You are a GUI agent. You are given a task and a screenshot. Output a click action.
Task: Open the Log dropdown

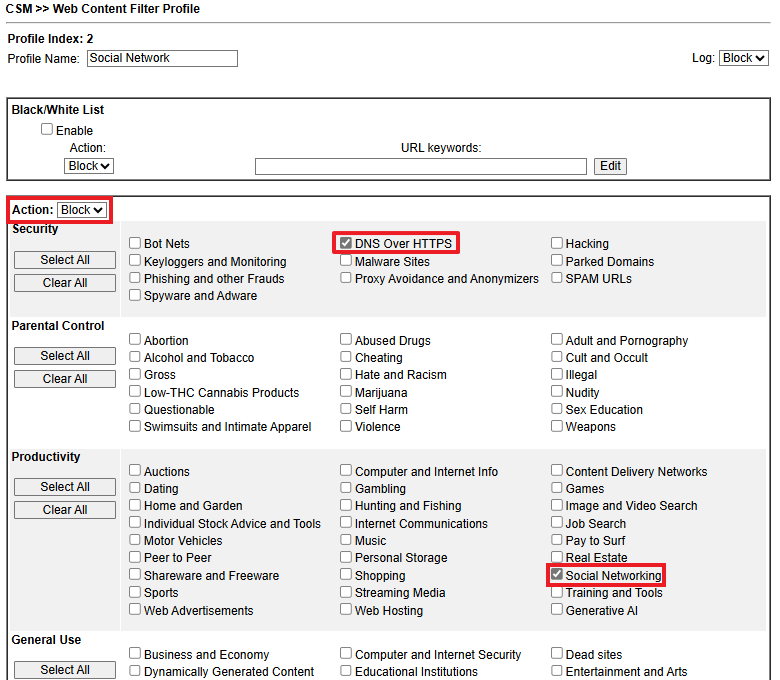pos(743,58)
